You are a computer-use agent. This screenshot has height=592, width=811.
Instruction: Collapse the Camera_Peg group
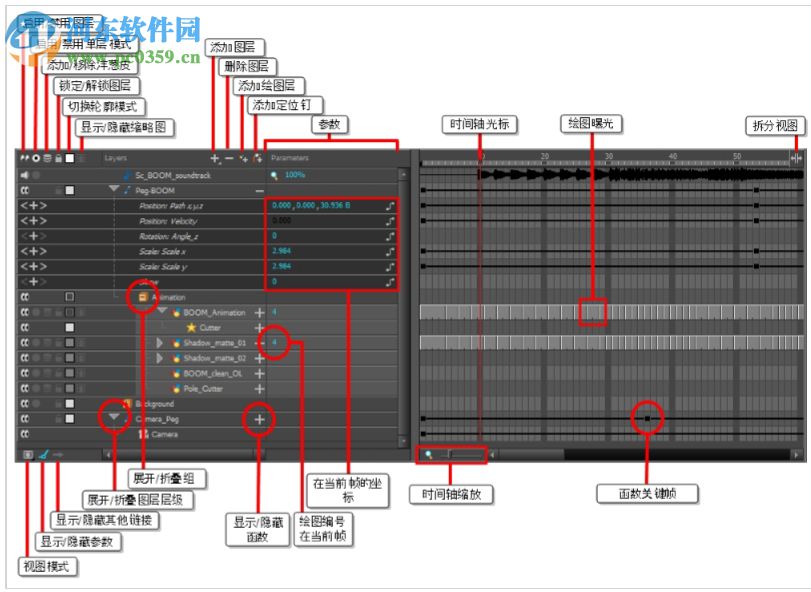pos(114,417)
